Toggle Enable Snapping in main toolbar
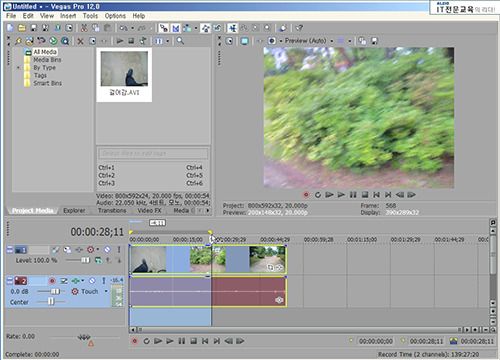The height and width of the screenshot is (360, 500). pyautogui.click(x=163, y=28)
